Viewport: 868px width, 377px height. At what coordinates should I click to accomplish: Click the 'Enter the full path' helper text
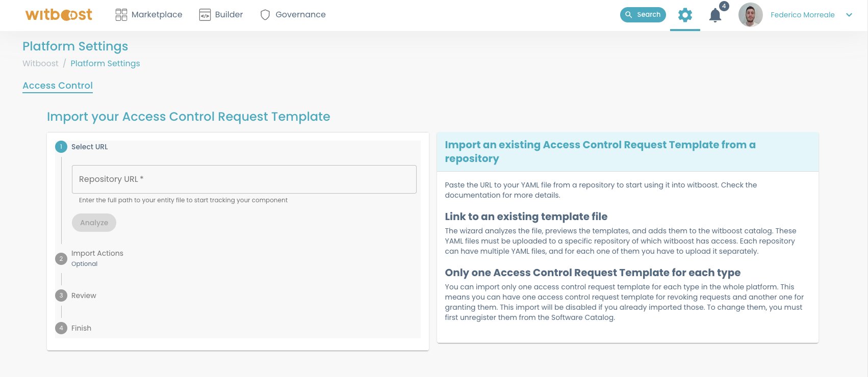click(x=183, y=200)
